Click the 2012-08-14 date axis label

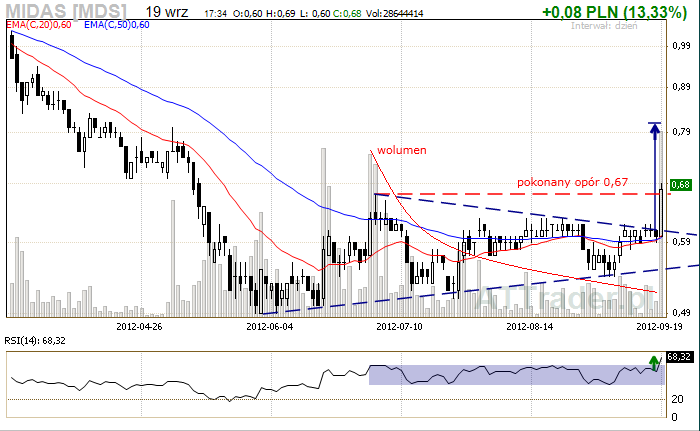529,326
